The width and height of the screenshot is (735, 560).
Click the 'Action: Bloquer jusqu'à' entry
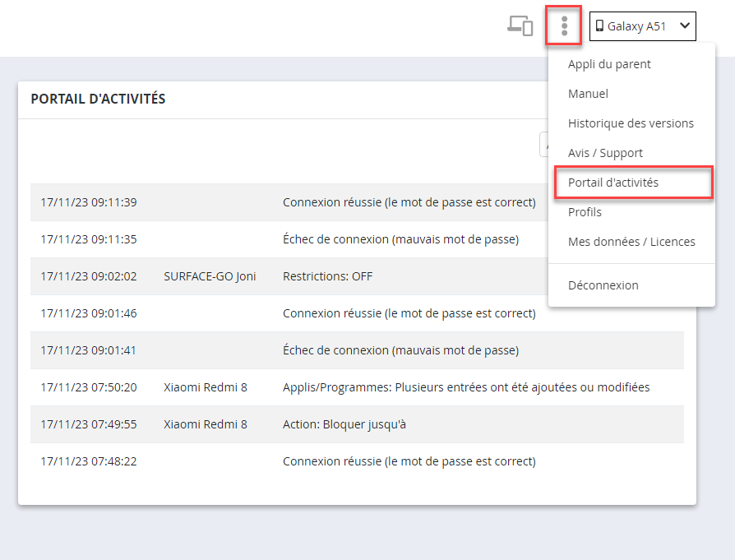(x=344, y=424)
